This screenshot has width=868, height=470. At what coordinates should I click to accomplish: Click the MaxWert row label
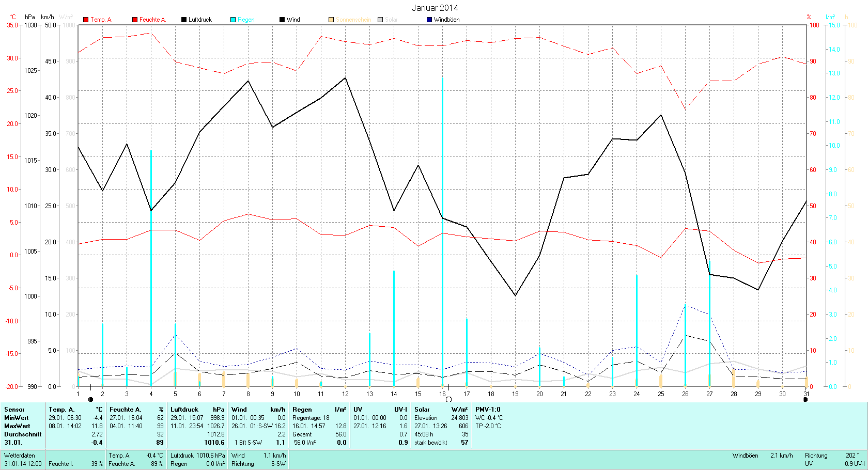click(x=17, y=426)
